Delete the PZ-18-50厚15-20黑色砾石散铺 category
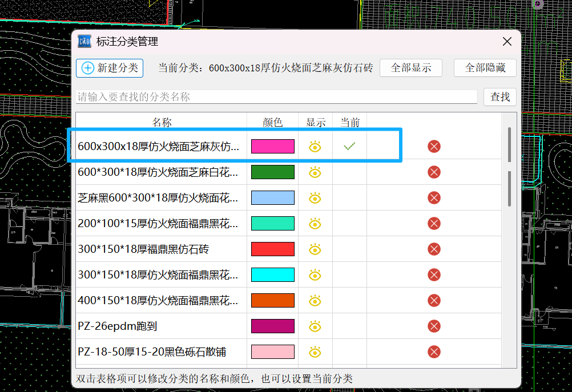572x392 pixels. coord(434,352)
